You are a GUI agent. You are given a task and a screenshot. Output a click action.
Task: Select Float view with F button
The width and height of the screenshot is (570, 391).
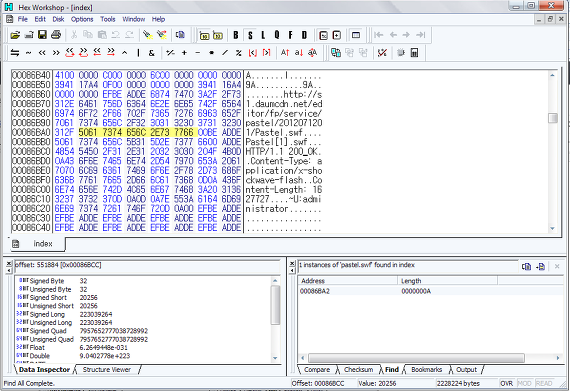click(290, 35)
